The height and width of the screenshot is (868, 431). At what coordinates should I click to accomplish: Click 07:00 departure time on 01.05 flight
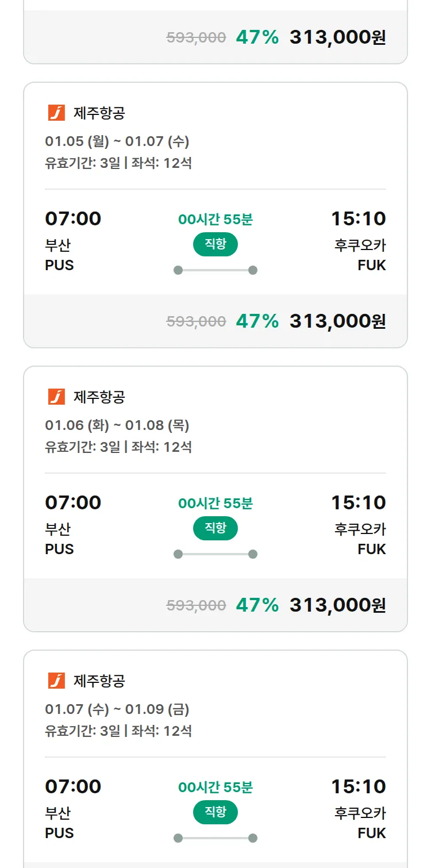click(73, 219)
